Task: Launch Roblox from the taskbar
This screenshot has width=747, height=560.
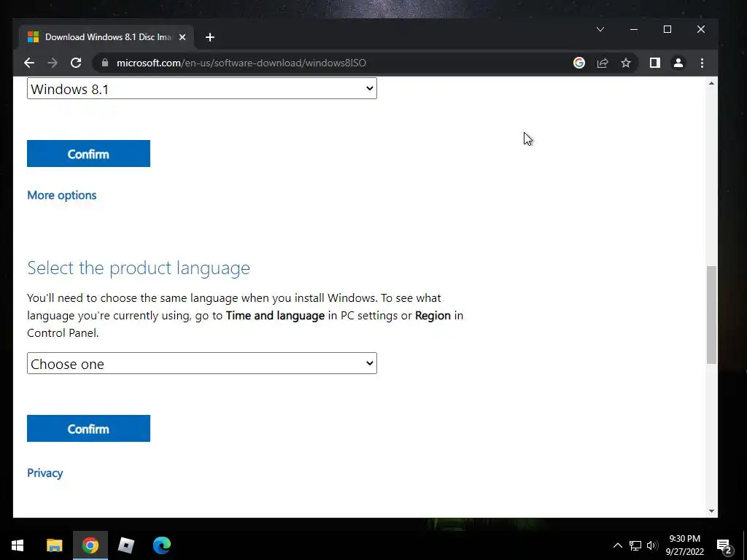Action: pyautogui.click(x=125, y=545)
